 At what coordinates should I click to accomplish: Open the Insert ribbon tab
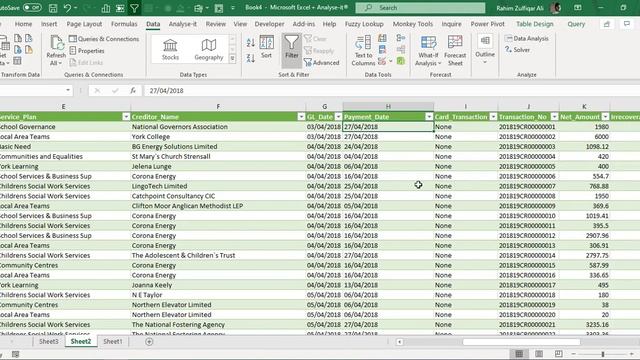[x=49, y=24]
